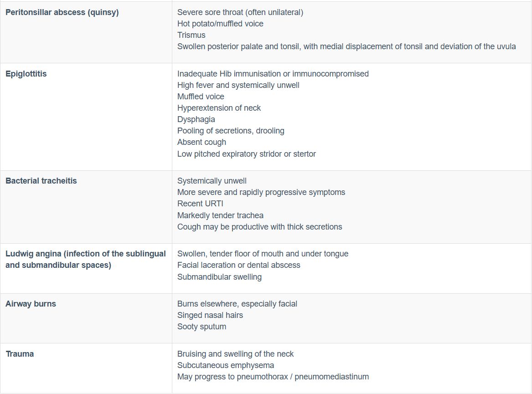Image resolution: width=532 pixels, height=394 pixels.
Task: Click 'Low pitched expiratory stridor or stertor'
Action: point(246,154)
